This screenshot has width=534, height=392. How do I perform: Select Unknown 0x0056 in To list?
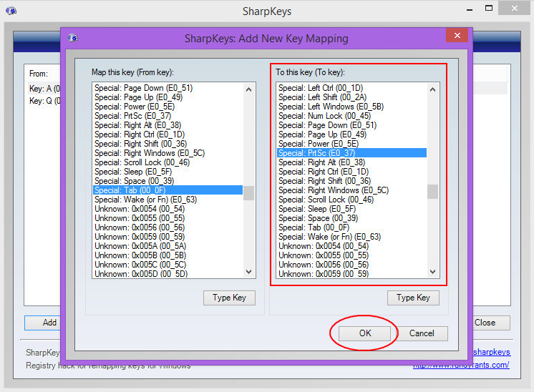coord(351,265)
